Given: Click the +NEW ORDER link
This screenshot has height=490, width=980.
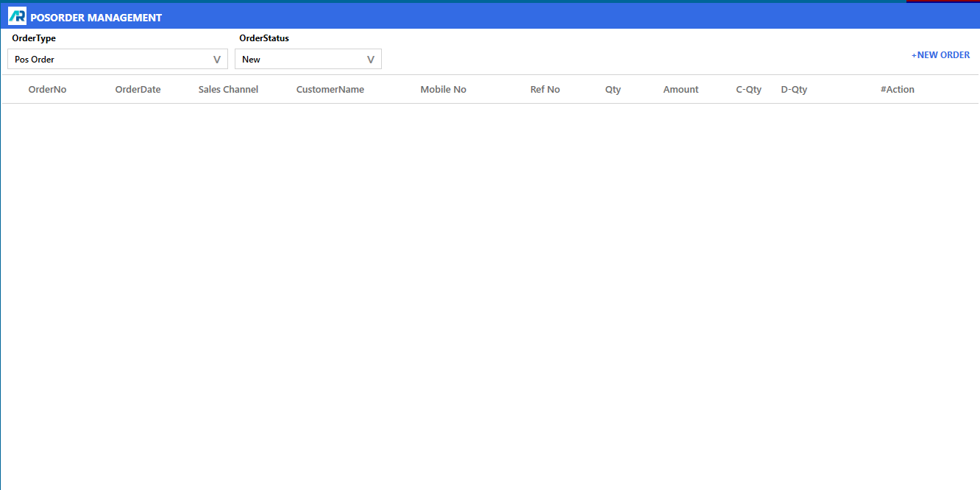Looking at the screenshot, I should (940, 55).
